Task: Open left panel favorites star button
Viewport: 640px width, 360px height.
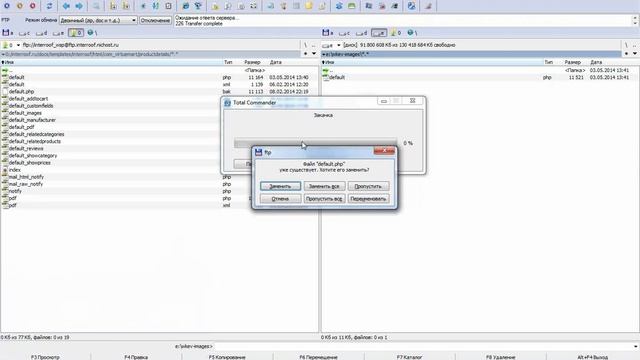Action: pos(305,53)
